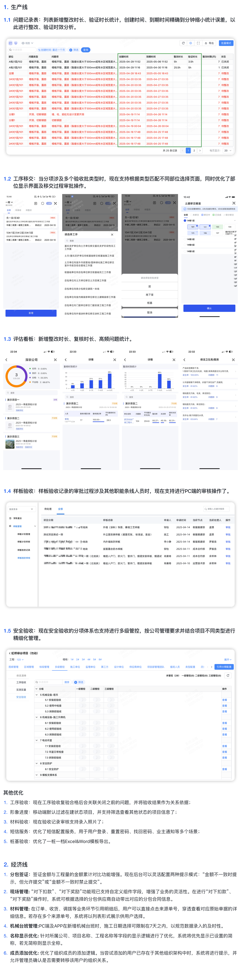Click 引用分期配置 button
The image size is (247, 980).
tap(224, 667)
